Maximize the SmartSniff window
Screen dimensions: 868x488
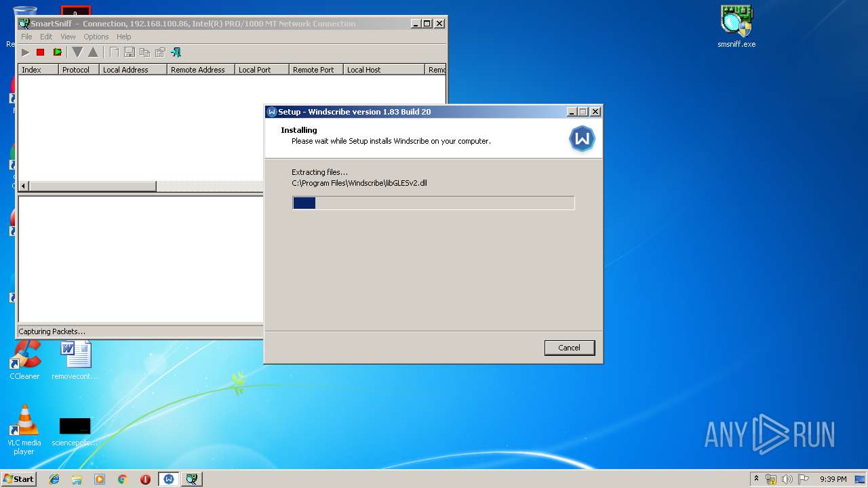point(427,23)
